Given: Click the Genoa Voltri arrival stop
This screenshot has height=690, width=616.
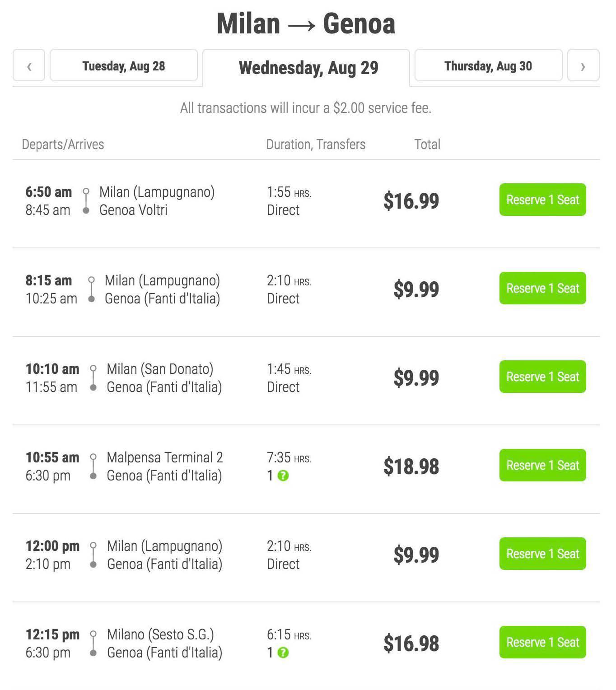Looking at the screenshot, I should (133, 210).
